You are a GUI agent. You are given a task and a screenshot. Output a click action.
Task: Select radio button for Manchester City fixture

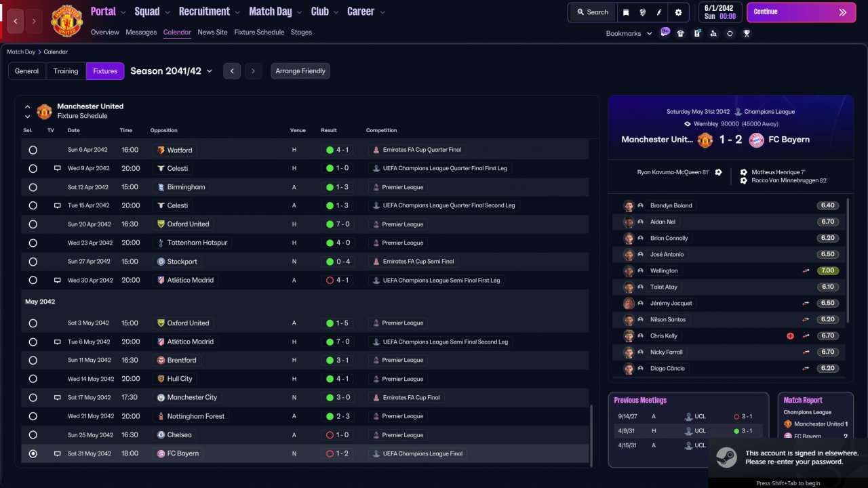tap(33, 398)
